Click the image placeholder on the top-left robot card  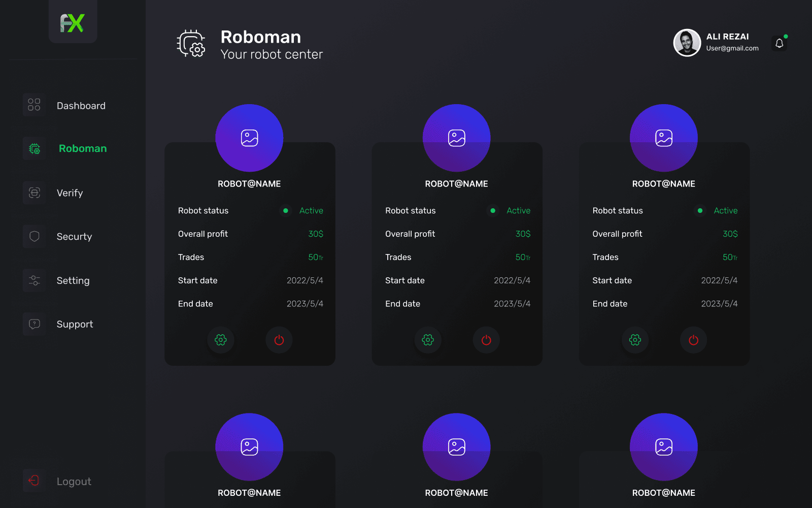click(x=249, y=138)
